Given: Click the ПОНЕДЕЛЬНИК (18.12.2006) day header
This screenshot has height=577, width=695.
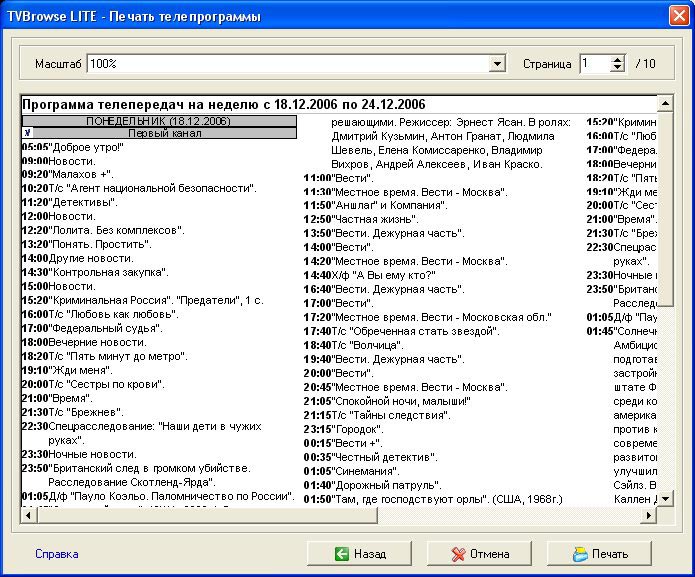Looking at the screenshot, I should [159, 121].
